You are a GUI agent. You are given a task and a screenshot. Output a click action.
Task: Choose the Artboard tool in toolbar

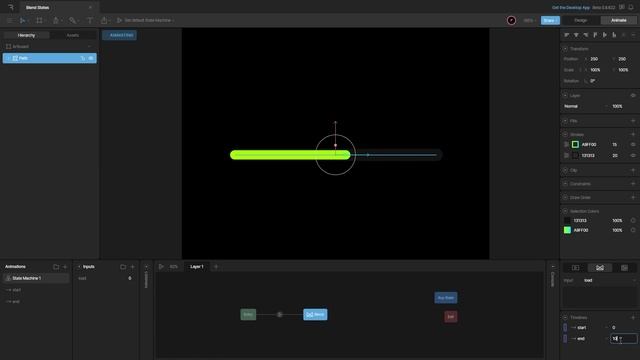pos(39,20)
